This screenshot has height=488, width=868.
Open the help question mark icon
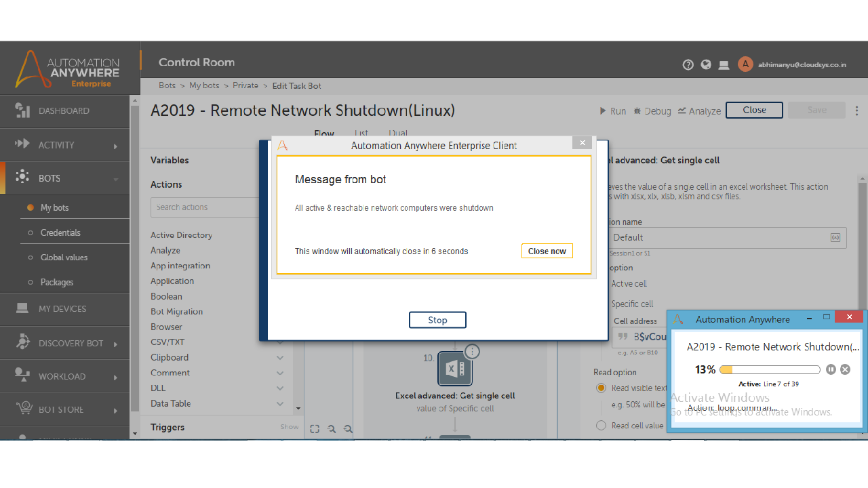point(688,65)
